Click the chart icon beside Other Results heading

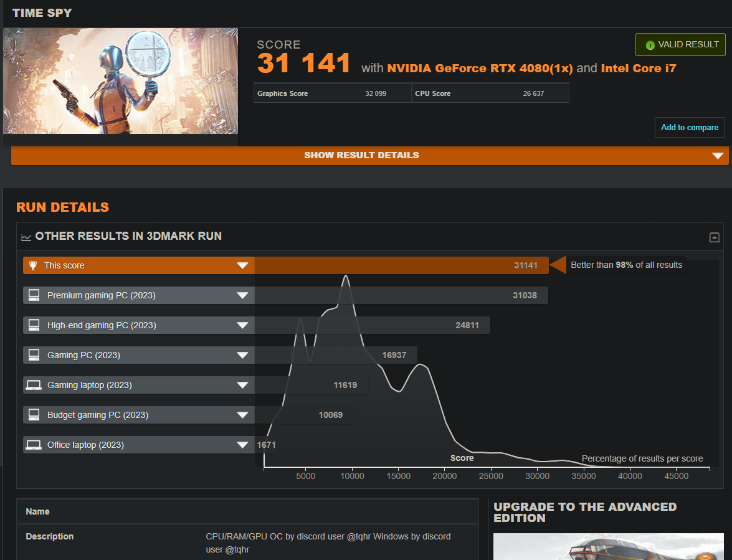26,237
